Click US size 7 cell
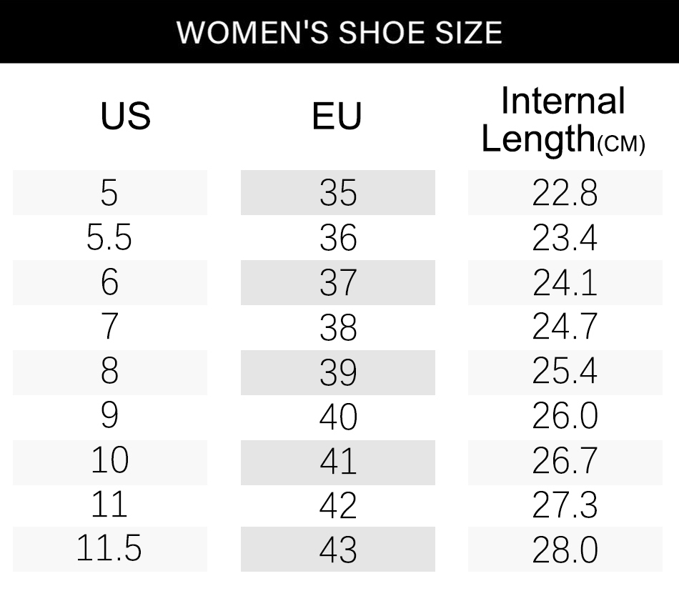679x616 pixels. pos(110,328)
